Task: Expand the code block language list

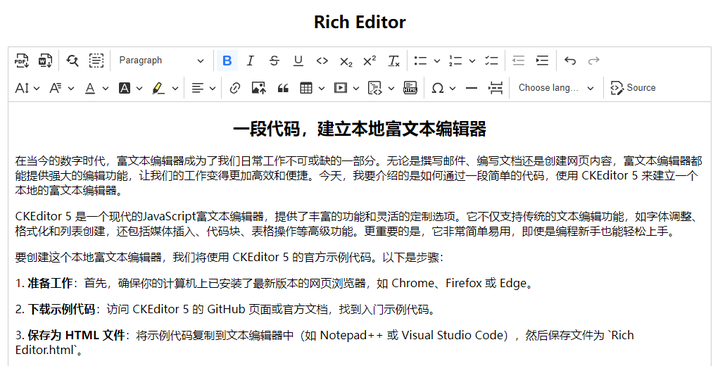Action: [391, 88]
